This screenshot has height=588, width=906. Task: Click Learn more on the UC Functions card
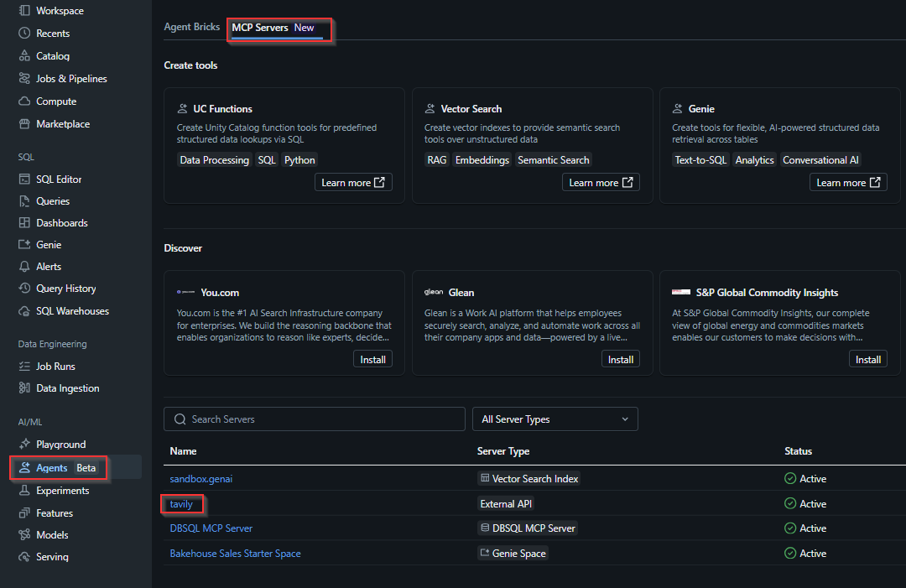tap(353, 181)
